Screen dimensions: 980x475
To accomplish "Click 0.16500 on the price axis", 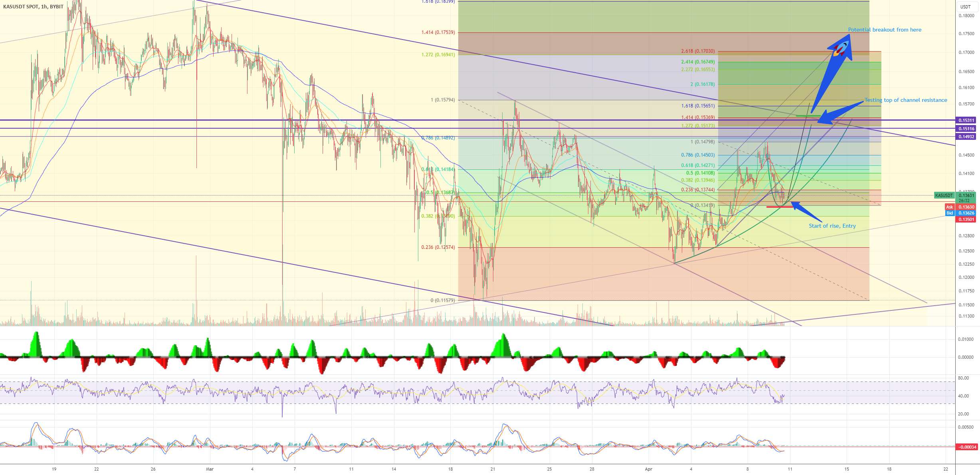I will (966, 72).
